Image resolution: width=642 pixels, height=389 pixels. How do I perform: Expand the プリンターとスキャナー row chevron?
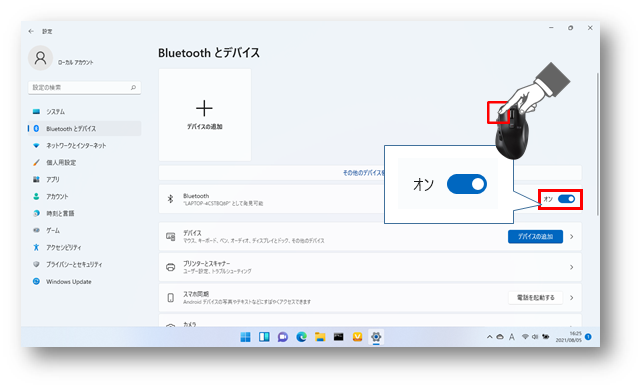tap(572, 267)
